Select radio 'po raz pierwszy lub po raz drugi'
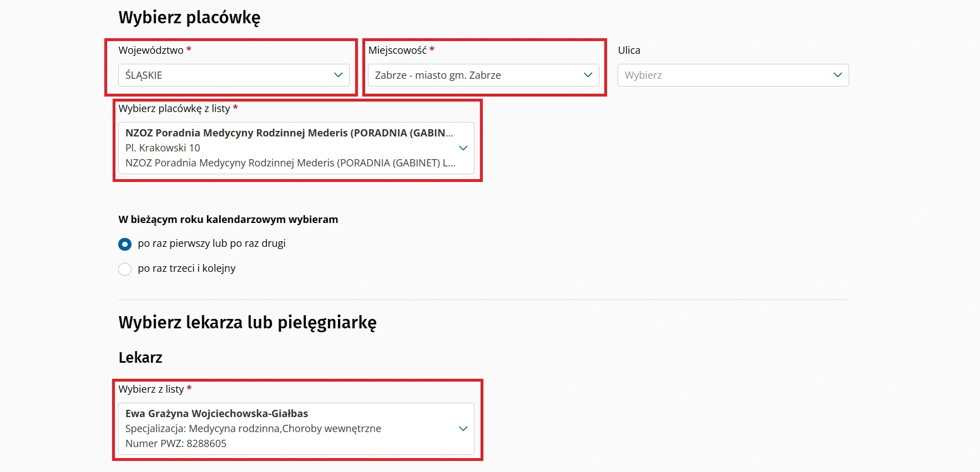This screenshot has width=980, height=472. pyautogui.click(x=125, y=244)
